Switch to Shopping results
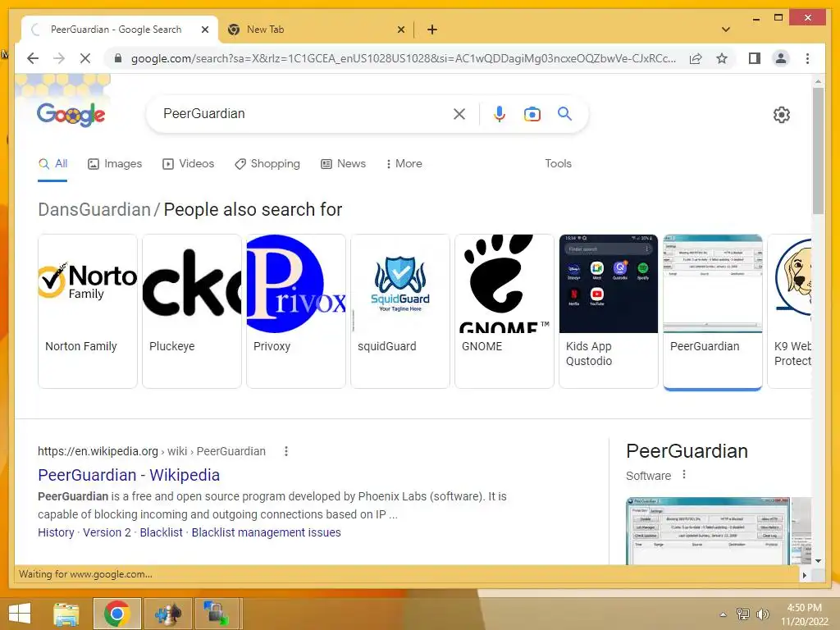Viewport: 840px width, 630px height. pyautogui.click(x=267, y=164)
